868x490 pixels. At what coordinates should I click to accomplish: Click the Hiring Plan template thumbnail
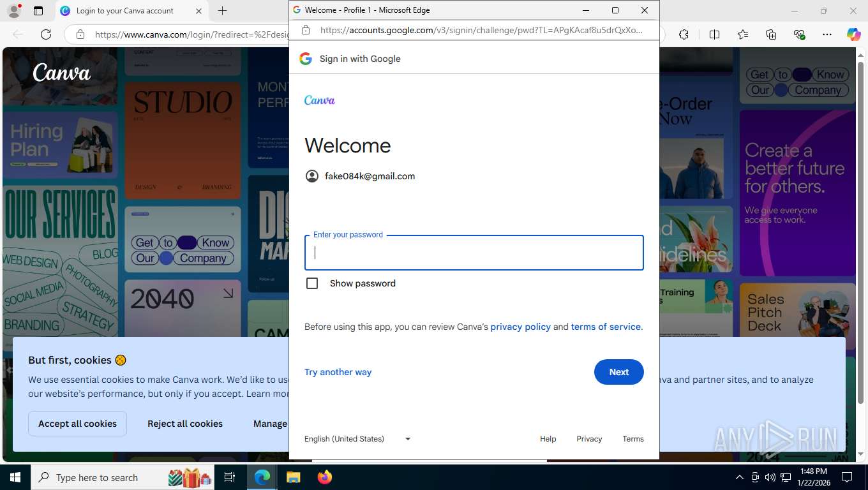[60, 145]
